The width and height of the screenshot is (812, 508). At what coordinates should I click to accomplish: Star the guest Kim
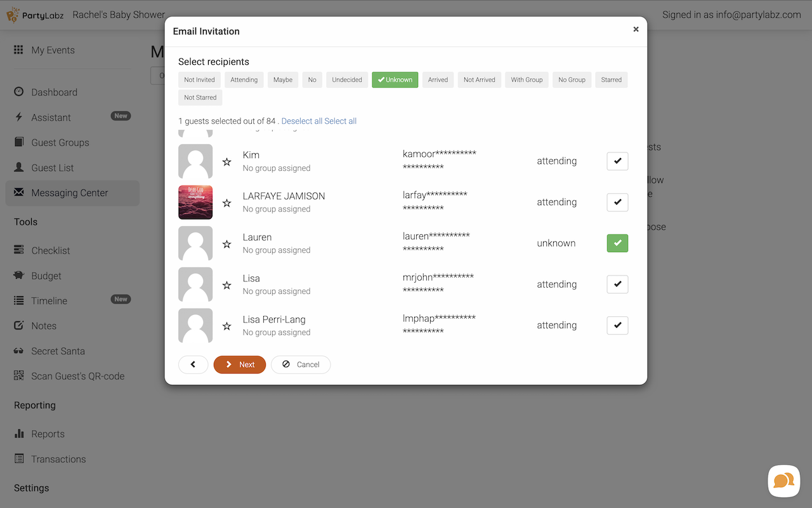point(226,162)
